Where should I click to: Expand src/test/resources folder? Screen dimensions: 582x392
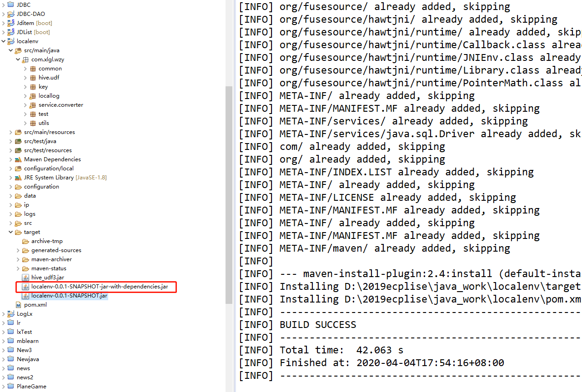(x=11, y=150)
